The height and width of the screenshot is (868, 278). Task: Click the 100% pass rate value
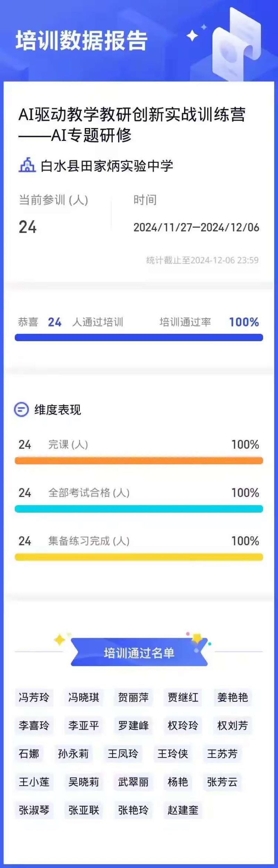[244, 322]
